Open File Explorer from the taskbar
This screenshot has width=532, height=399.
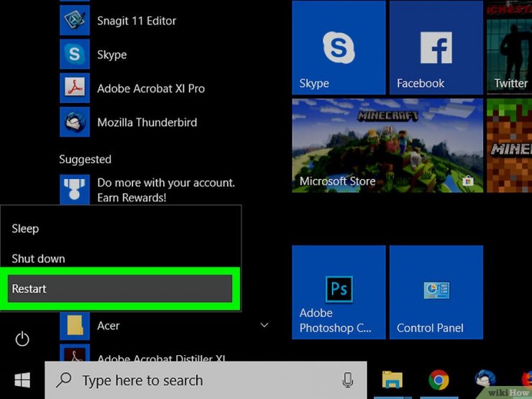393,380
